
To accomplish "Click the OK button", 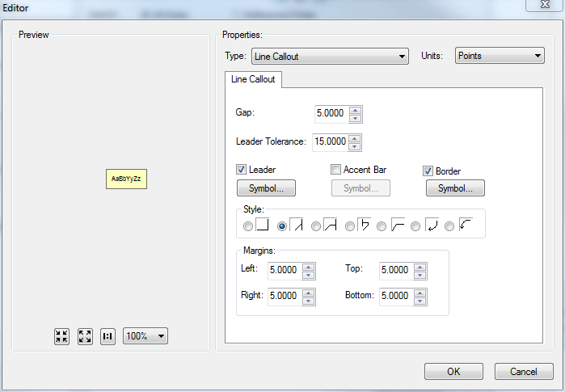I will coord(453,372).
